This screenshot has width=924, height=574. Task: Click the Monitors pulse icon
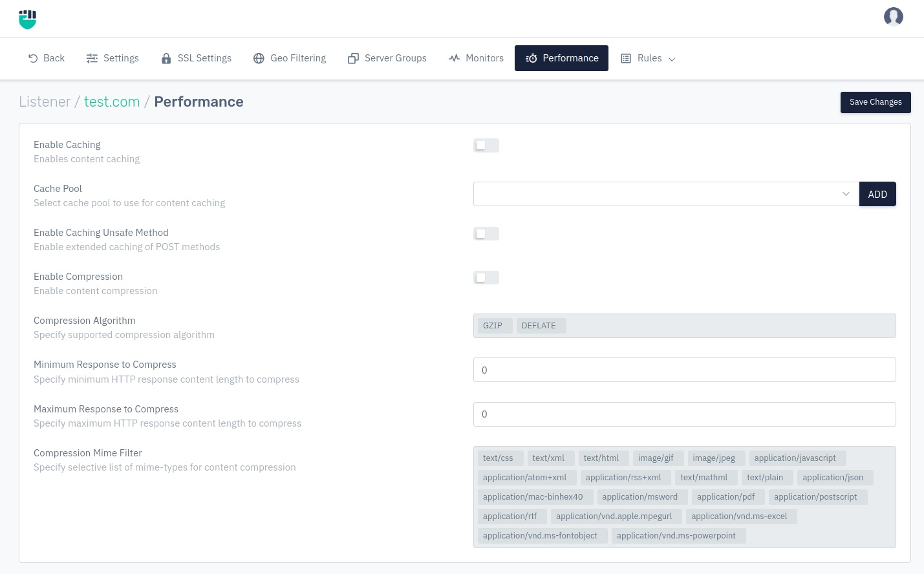(454, 58)
